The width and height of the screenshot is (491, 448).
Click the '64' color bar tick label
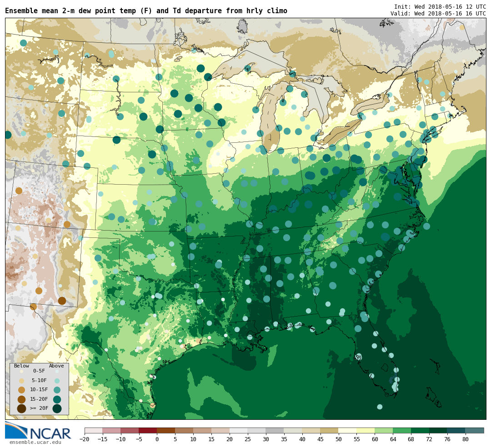(393, 439)
